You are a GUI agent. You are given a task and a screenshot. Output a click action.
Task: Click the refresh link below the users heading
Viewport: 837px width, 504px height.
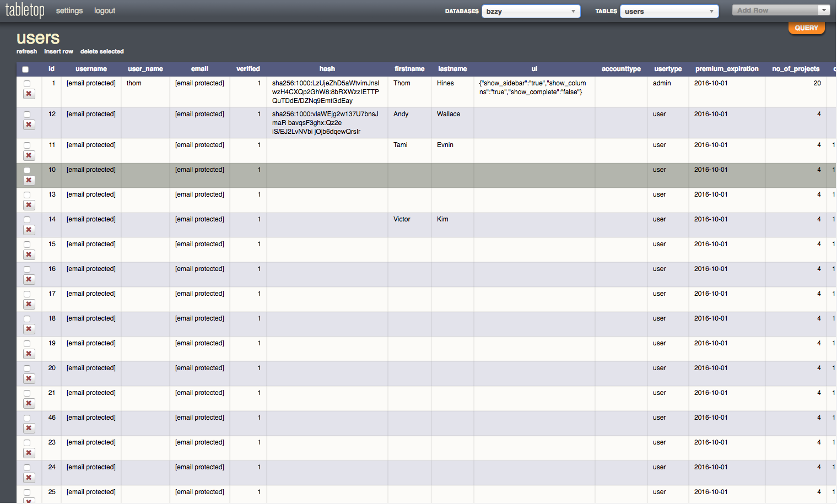click(26, 51)
